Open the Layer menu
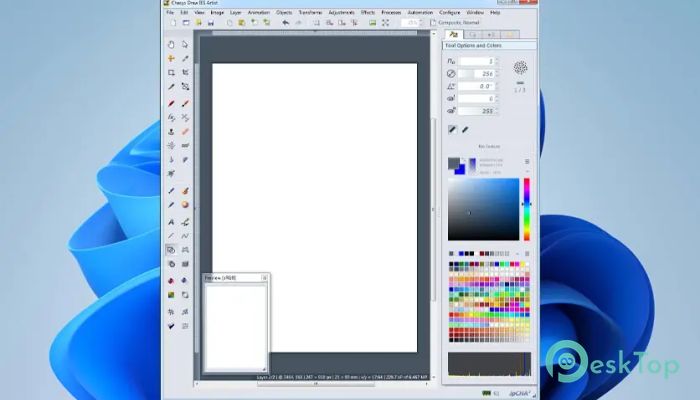Viewport: 700px width, 400px height. [x=236, y=12]
